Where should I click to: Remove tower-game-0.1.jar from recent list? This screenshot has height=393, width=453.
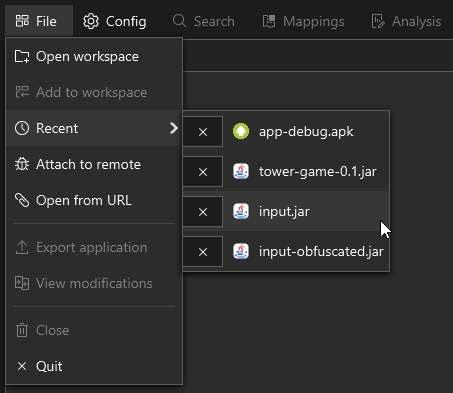[x=203, y=172]
